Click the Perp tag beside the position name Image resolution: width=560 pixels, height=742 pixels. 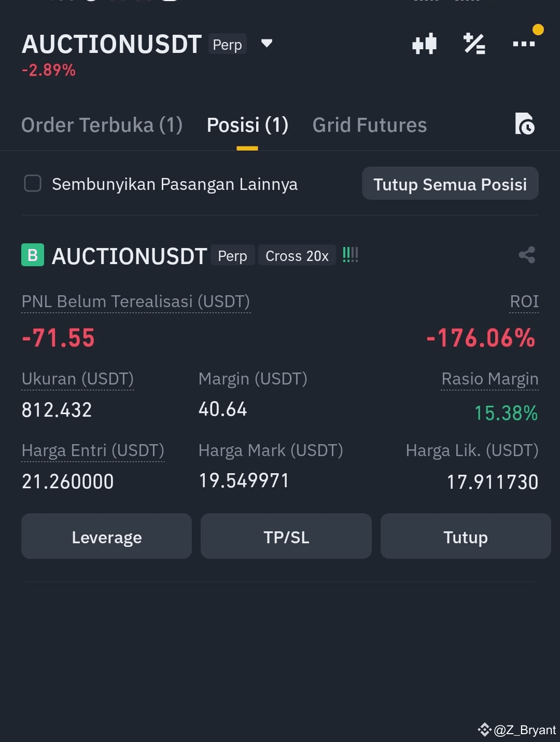(232, 255)
